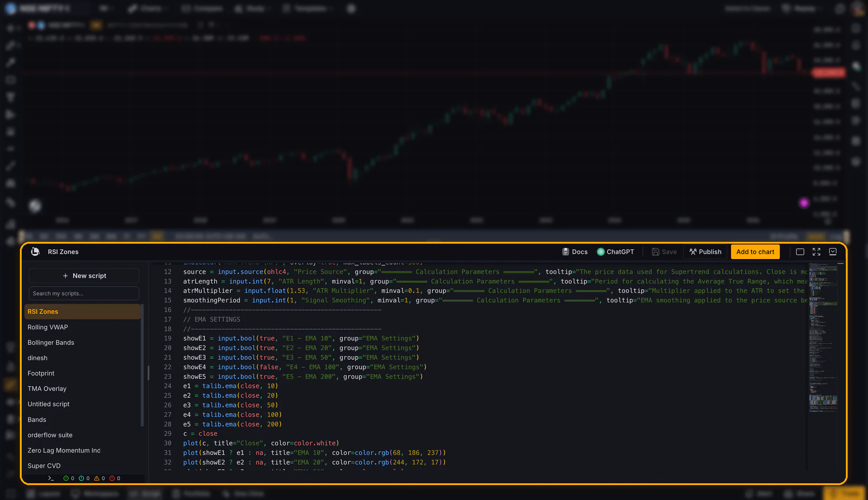Image resolution: width=868 pixels, height=500 pixels.
Task: Click the script list scrollbar
Action: [x=142, y=365]
